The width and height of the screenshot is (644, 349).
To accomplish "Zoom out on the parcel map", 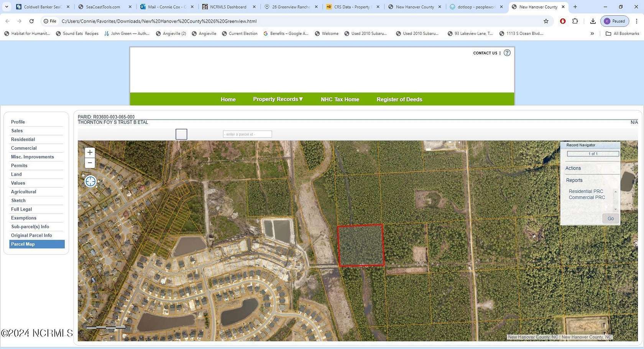I will coord(90,163).
